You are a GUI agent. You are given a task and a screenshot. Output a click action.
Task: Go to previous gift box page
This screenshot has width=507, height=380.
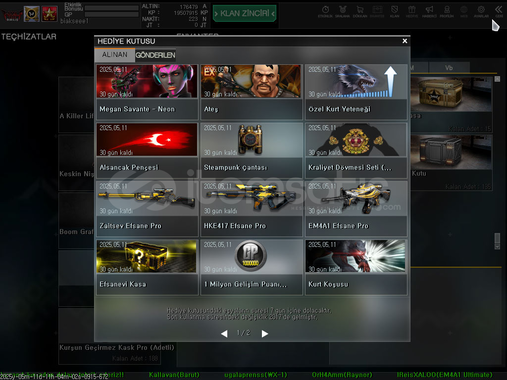224,333
